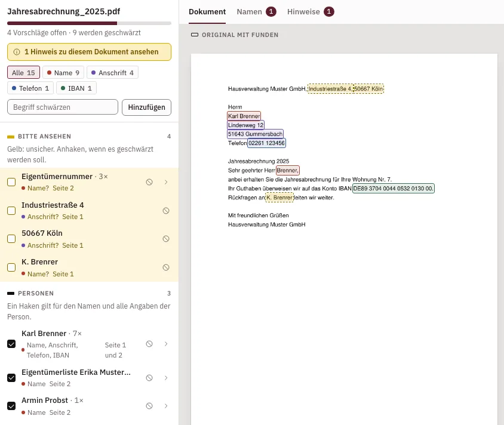Image resolution: width=504 pixels, height=425 pixels.
Task: Click the yellow 50667 Köln highlight in document
Action: tap(368, 89)
